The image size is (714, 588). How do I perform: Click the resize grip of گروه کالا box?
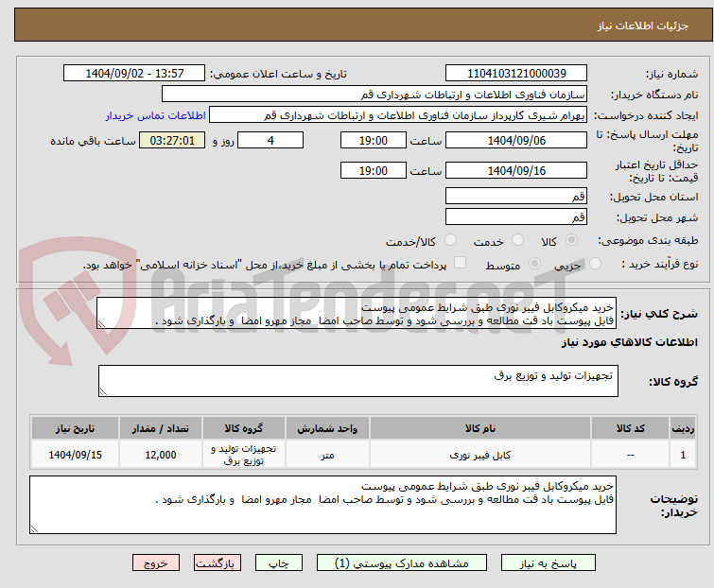click(103, 392)
